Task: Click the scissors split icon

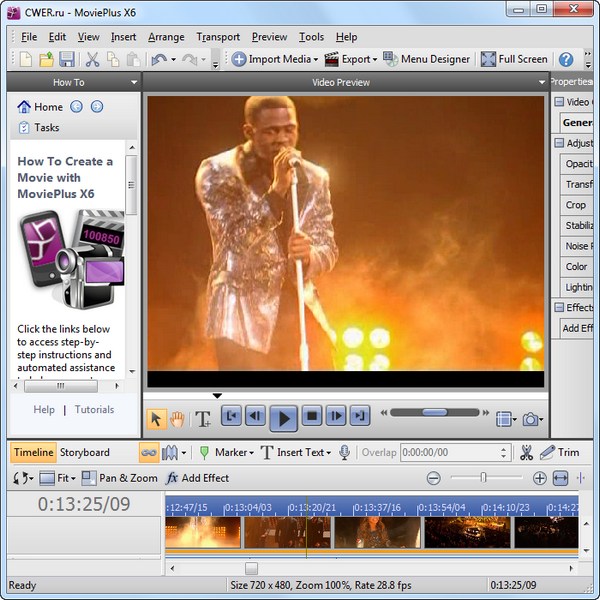Action: click(526, 453)
